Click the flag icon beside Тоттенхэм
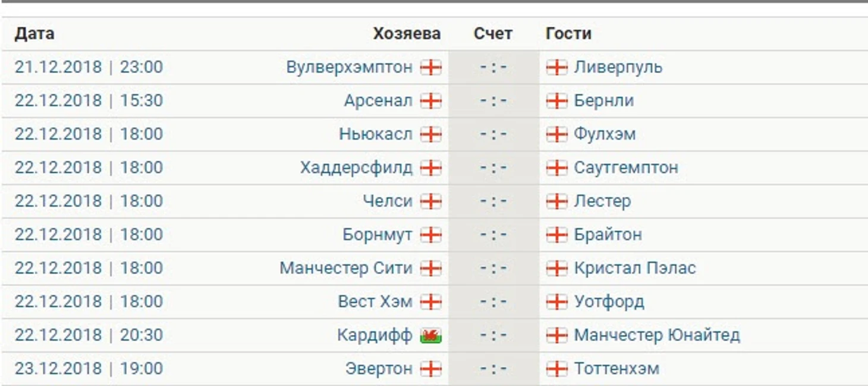 556,369
